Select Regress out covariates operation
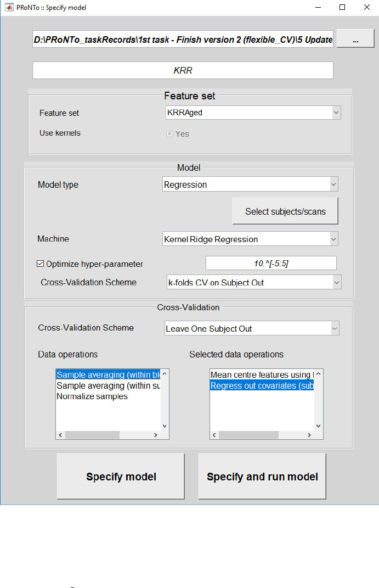This screenshot has height=588, width=379. pos(261,386)
